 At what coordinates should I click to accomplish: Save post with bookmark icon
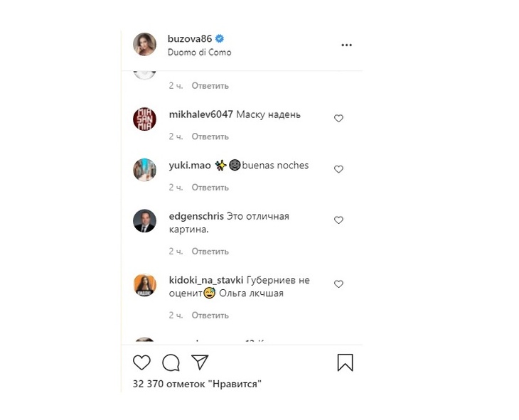click(x=345, y=362)
